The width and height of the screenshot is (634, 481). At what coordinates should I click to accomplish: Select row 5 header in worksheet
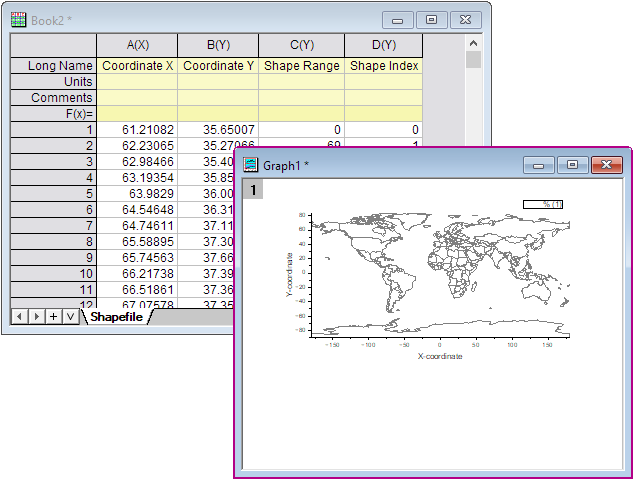[53, 193]
